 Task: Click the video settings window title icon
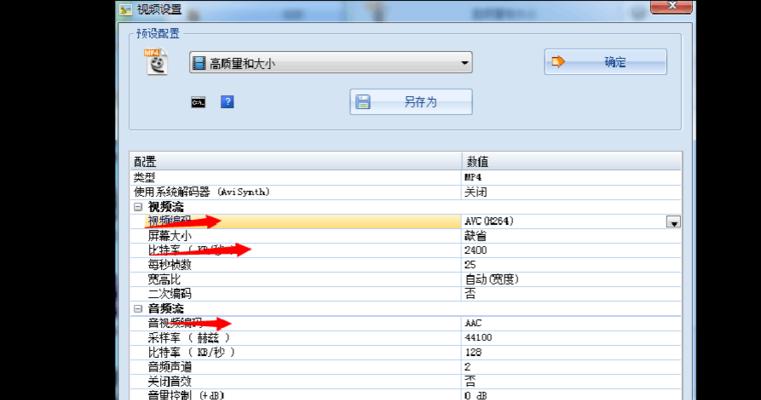125,8
